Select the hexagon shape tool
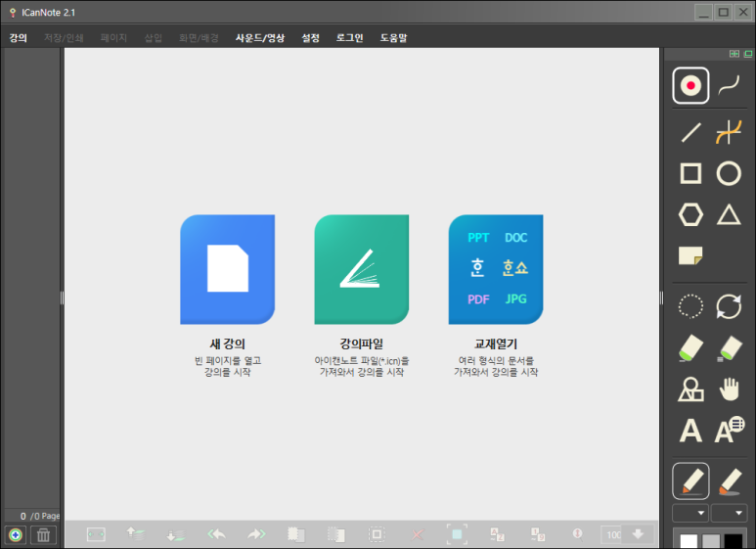 (690, 214)
